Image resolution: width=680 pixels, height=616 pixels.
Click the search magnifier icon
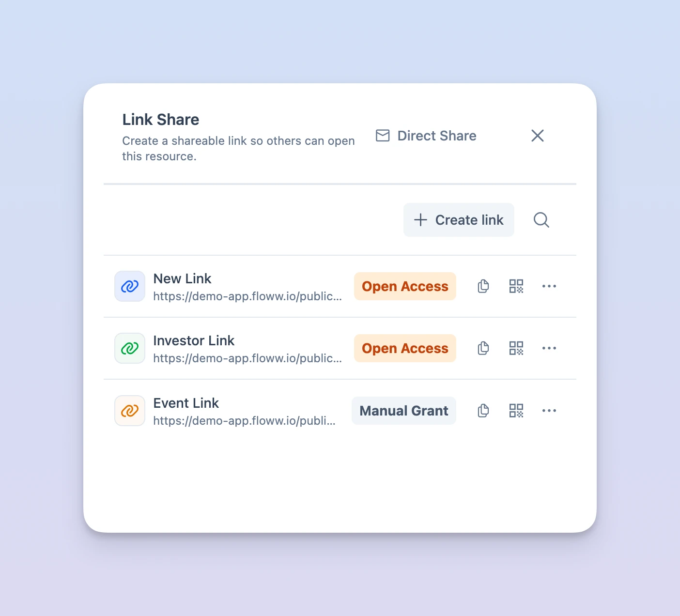[541, 220]
